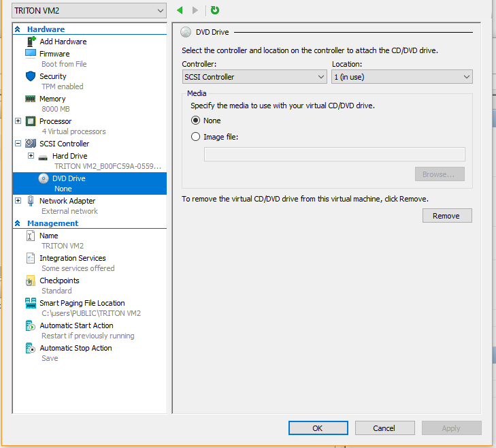Click the Security shield icon
Image resolution: width=496 pixels, height=448 pixels.
[x=30, y=76]
